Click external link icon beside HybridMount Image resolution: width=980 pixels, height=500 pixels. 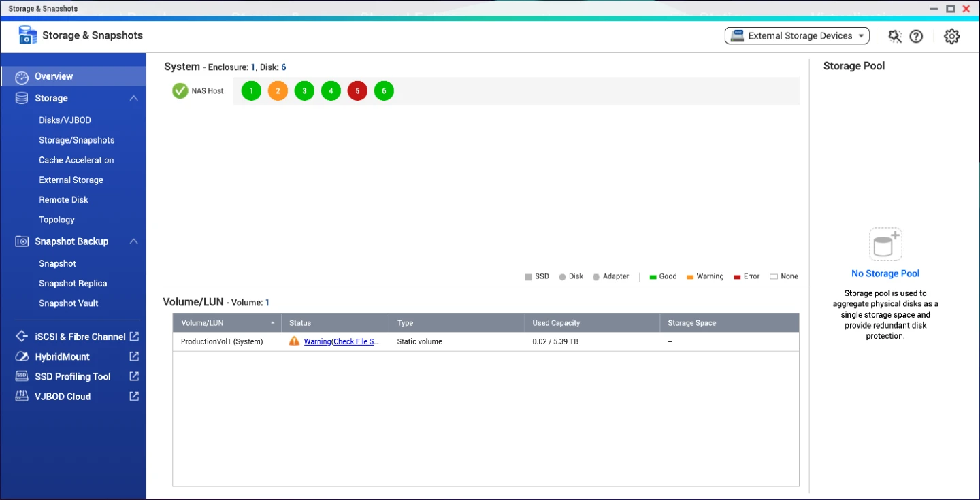[x=134, y=356]
